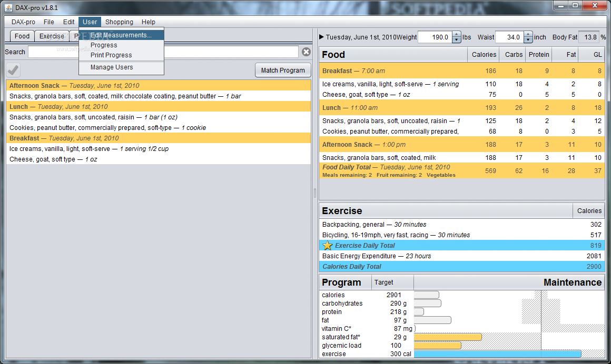Choose Progress from the User menu
The height and width of the screenshot is (364, 611).
coord(121,45)
